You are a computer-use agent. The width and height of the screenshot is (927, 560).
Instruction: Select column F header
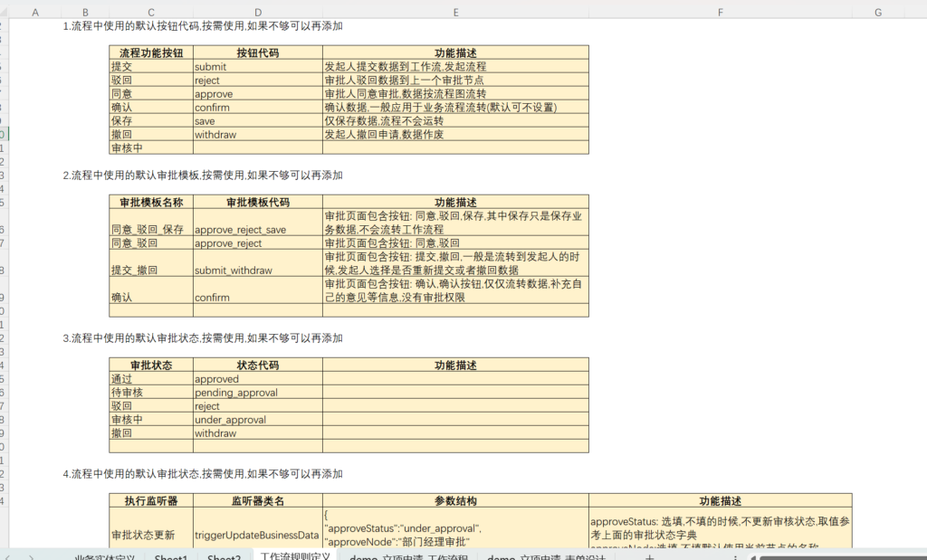click(x=720, y=13)
